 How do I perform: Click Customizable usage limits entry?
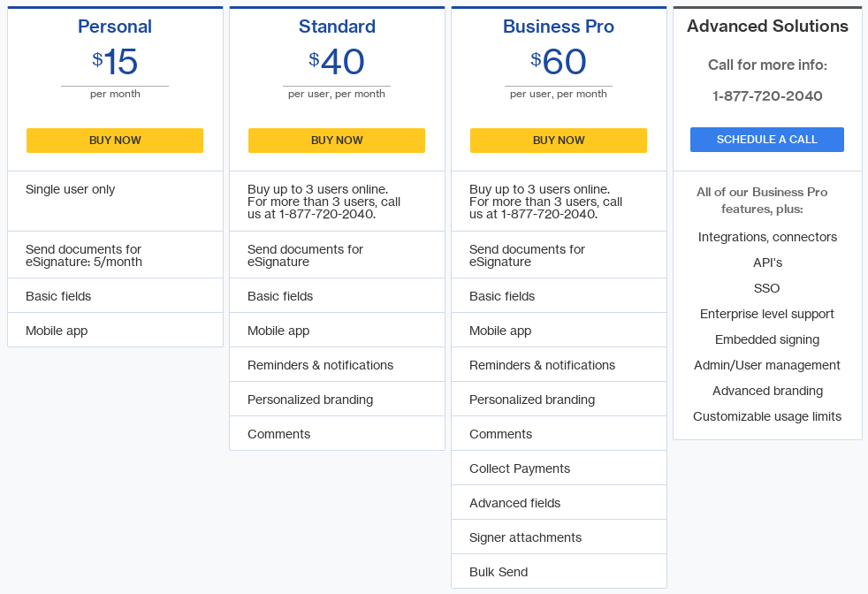pyautogui.click(x=766, y=416)
